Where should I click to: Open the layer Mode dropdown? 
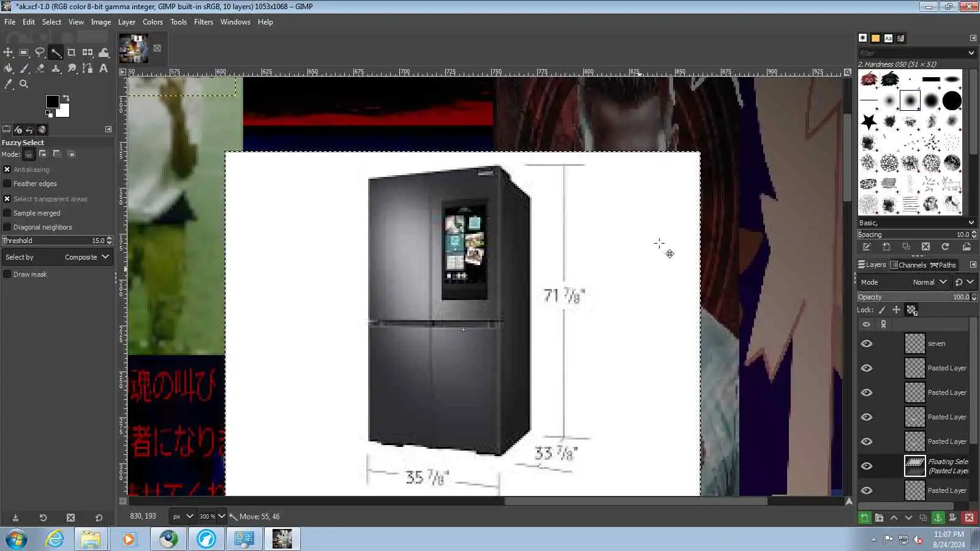click(904, 282)
